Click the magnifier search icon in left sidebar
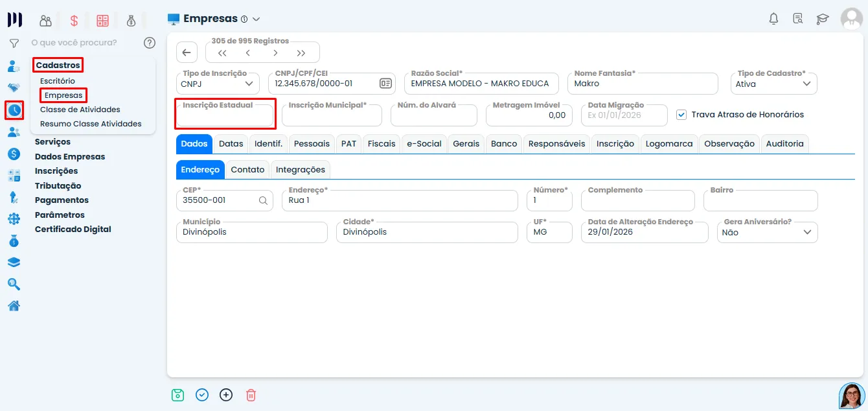 (x=14, y=284)
